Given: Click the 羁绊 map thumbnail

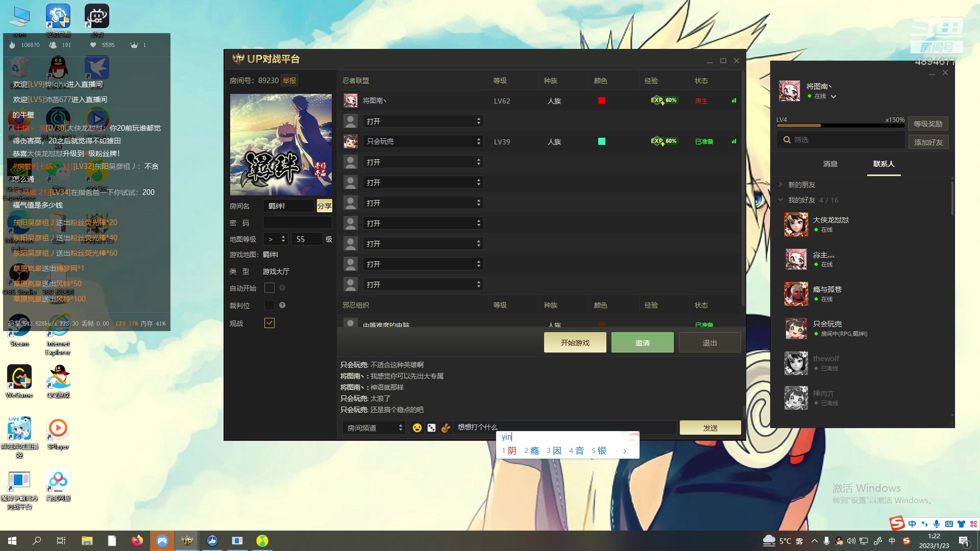Looking at the screenshot, I should (x=281, y=144).
